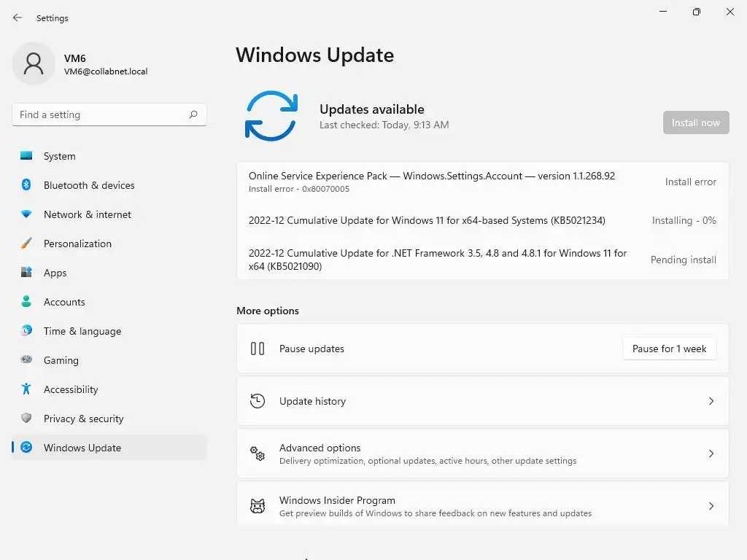Screen dimensions: 747x560
Task: Click the More options heading
Action: [268, 311]
